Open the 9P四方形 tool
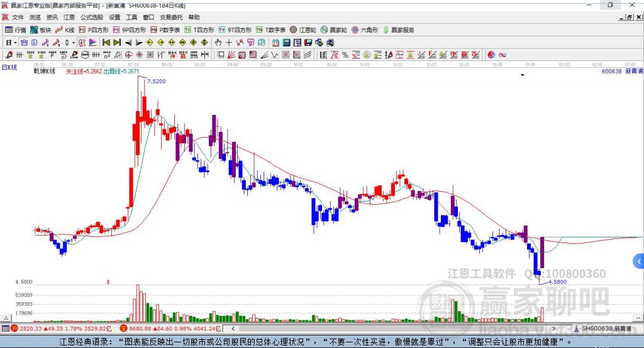 (x=130, y=30)
